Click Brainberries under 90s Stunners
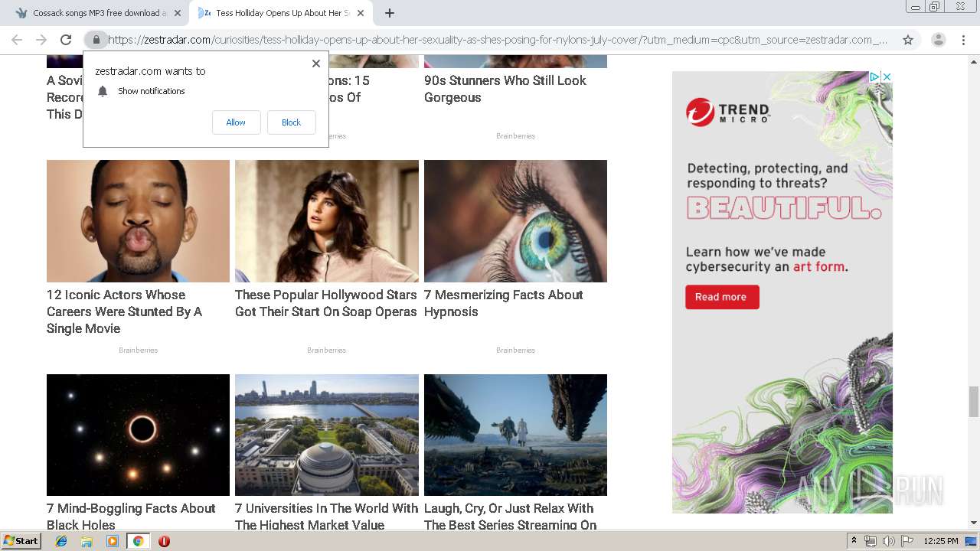This screenshot has height=551, width=980. (515, 136)
